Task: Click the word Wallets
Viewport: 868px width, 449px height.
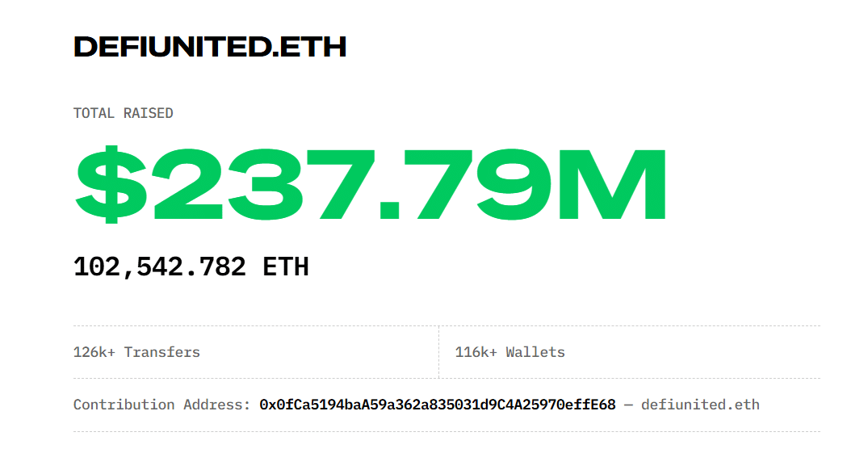Action: 535,352
